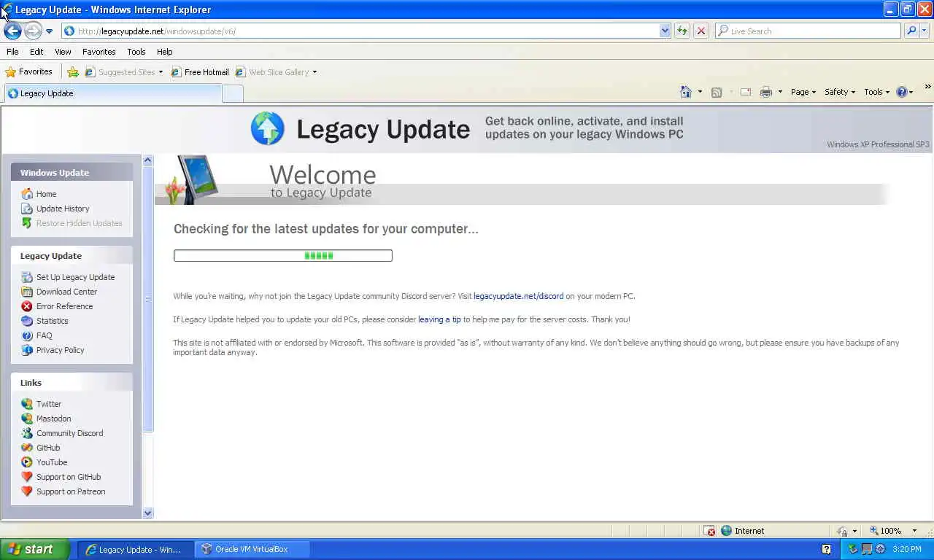Click the YouTube icon
Image resolution: width=934 pixels, height=560 pixels.
27,462
